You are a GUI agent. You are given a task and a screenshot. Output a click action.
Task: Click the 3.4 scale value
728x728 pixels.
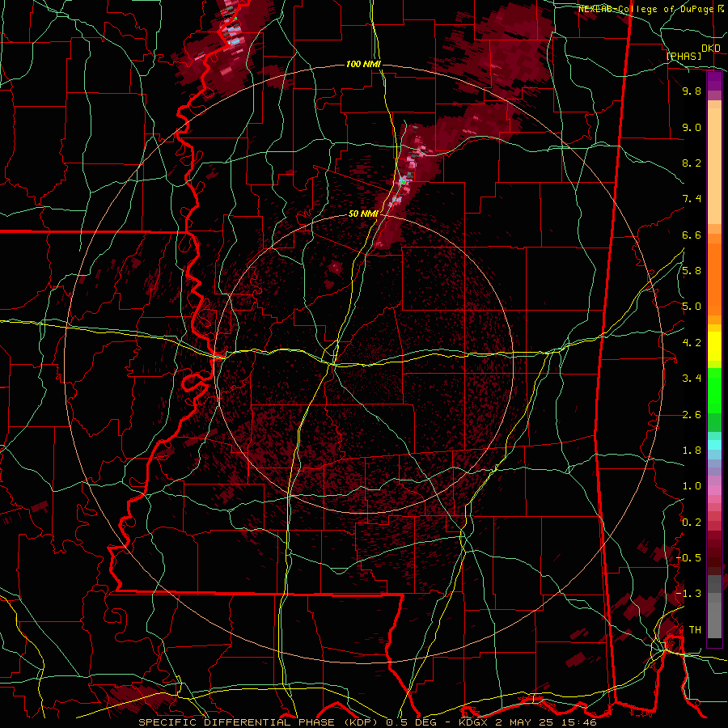(692, 379)
